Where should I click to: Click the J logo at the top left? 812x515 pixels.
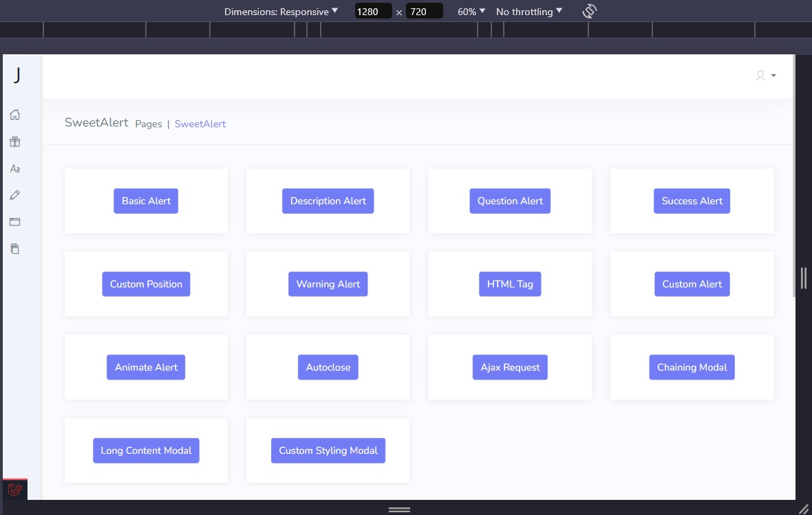[16, 76]
